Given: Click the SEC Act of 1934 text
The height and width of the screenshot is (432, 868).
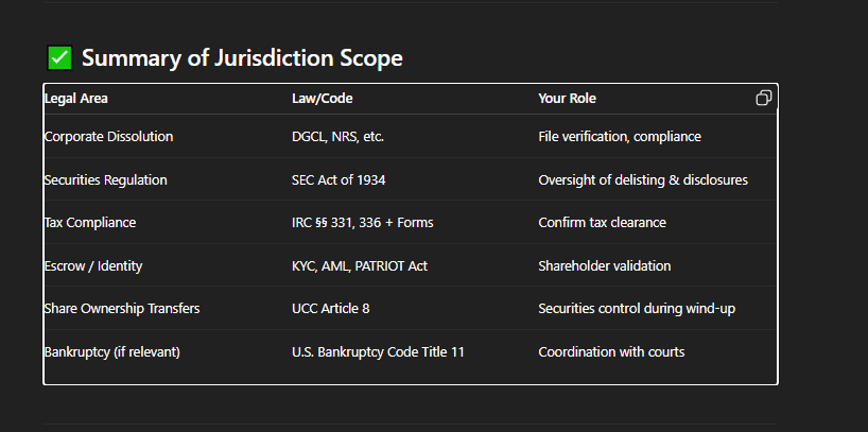Looking at the screenshot, I should (338, 180).
